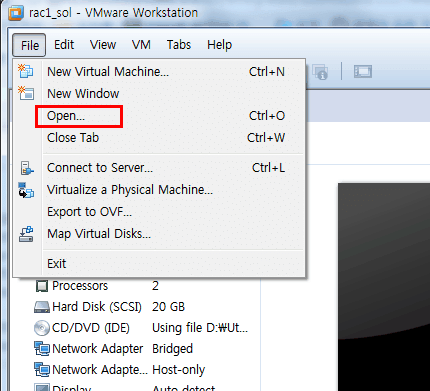Click the VMware Workstation title bar icon
Viewport: 430px width, 391px height.
coord(16,13)
